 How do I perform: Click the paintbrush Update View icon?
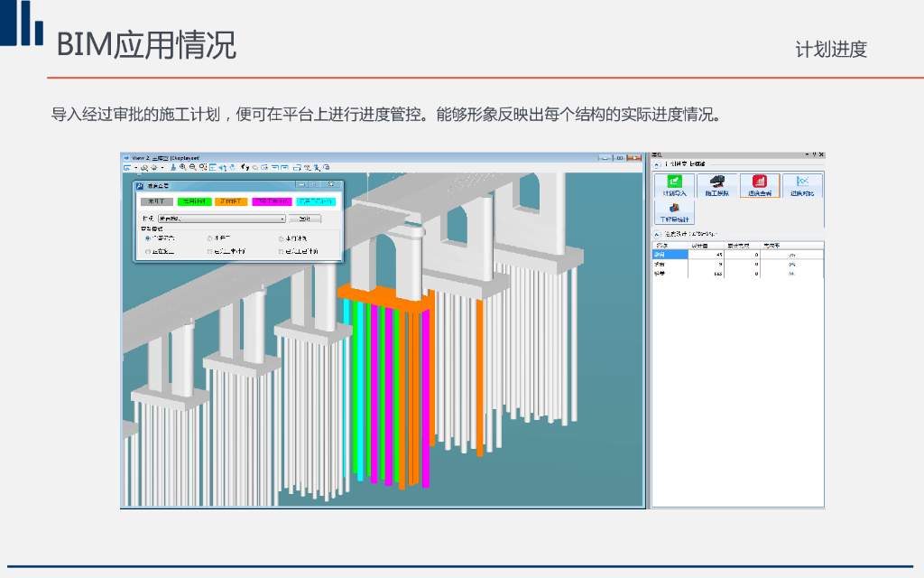pos(172,167)
